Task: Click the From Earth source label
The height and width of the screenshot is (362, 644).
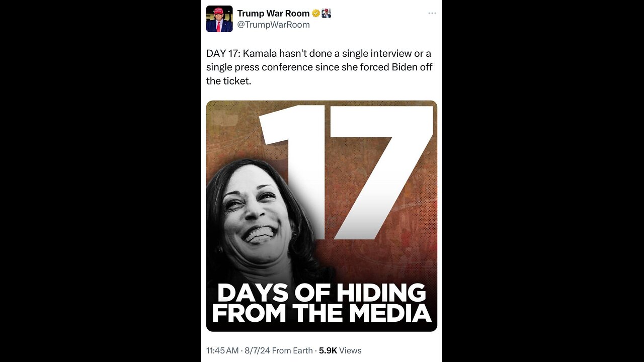Action: [292, 350]
